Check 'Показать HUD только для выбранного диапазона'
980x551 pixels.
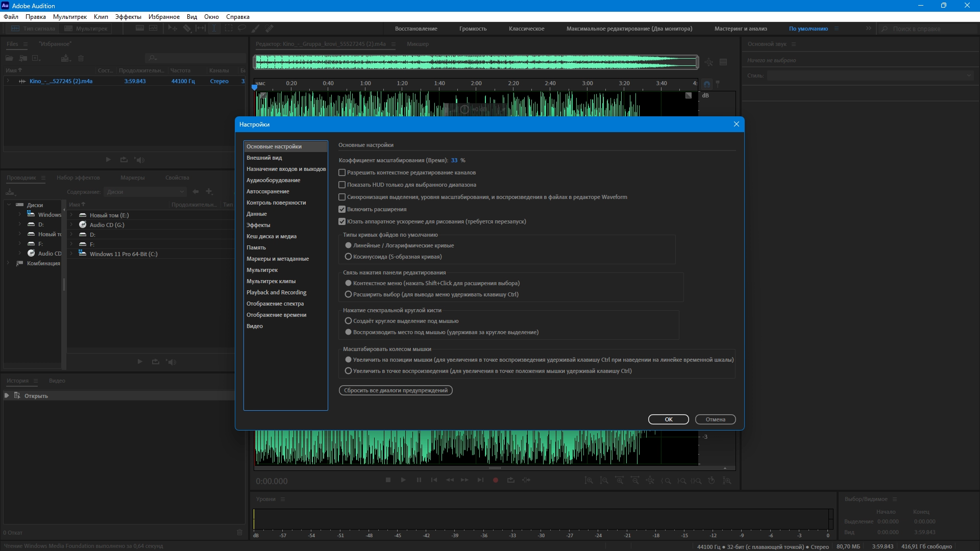click(x=342, y=185)
